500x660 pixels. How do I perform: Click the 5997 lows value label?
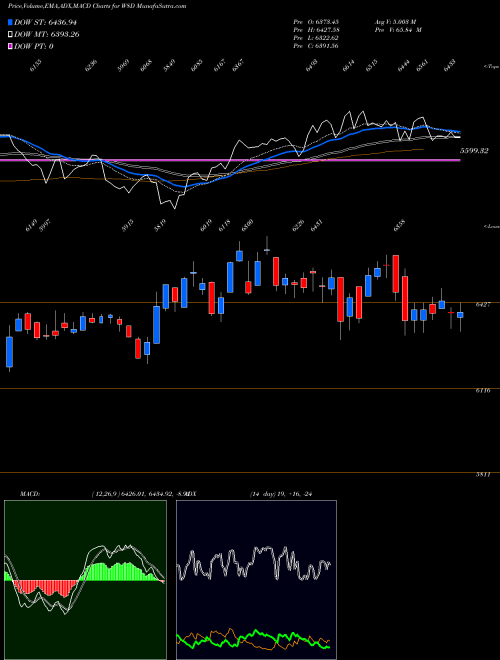point(45,226)
